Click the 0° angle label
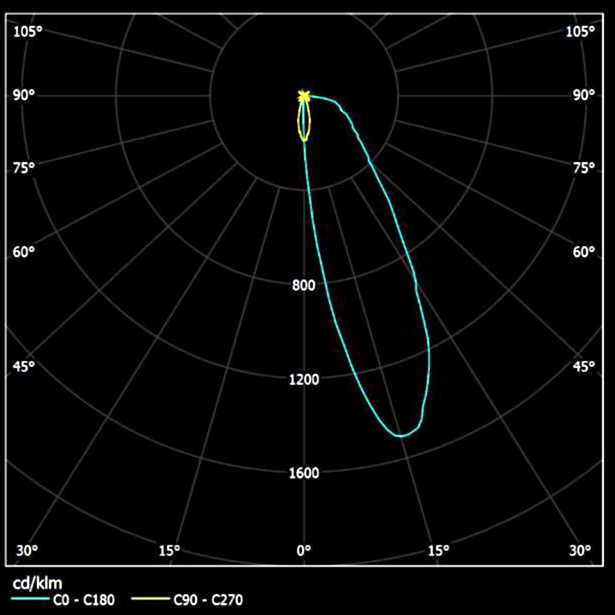 (304, 551)
